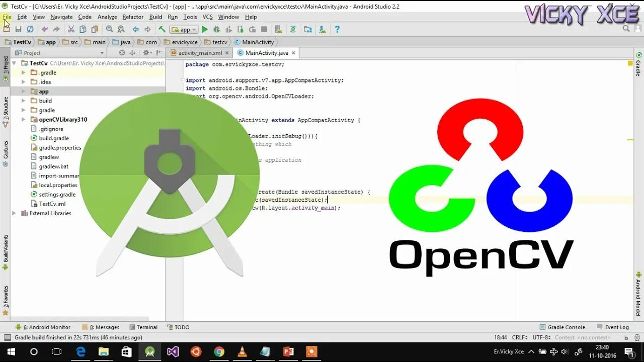
Task: Click the Cut scissors icon
Action: coord(71,30)
